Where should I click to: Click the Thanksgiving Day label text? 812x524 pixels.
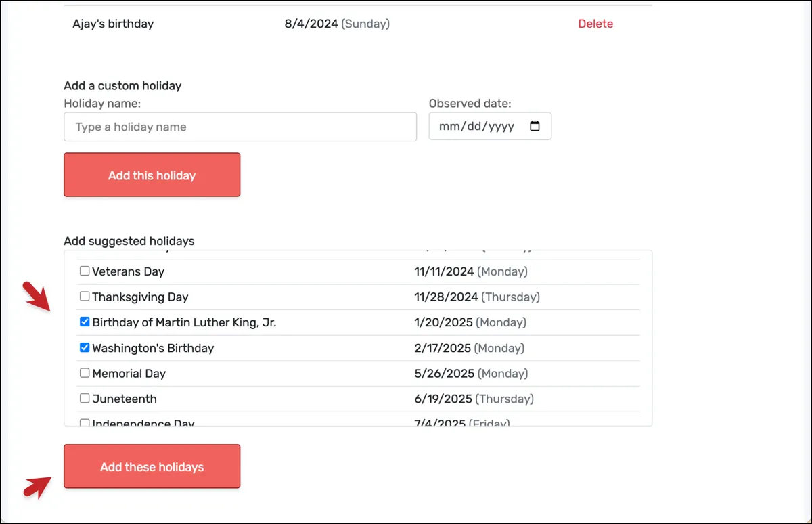(x=140, y=297)
